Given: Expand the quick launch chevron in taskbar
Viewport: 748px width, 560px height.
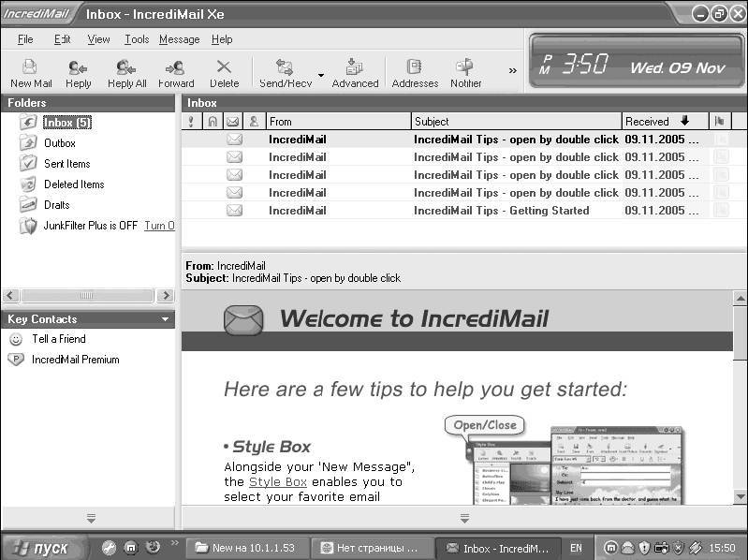Looking at the screenshot, I should point(175,542).
